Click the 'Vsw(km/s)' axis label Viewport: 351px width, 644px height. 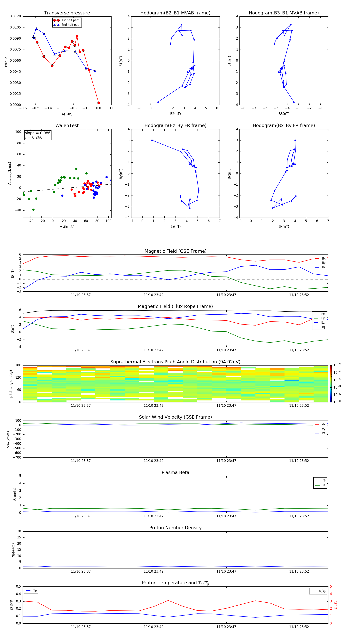(x=8, y=439)
